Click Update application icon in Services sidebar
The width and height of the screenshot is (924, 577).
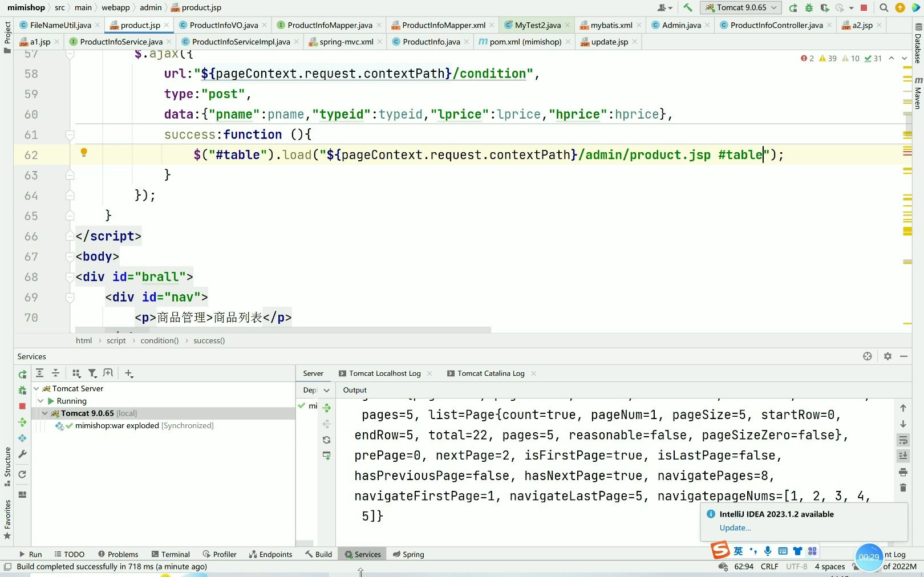click(x=22, y=438)
